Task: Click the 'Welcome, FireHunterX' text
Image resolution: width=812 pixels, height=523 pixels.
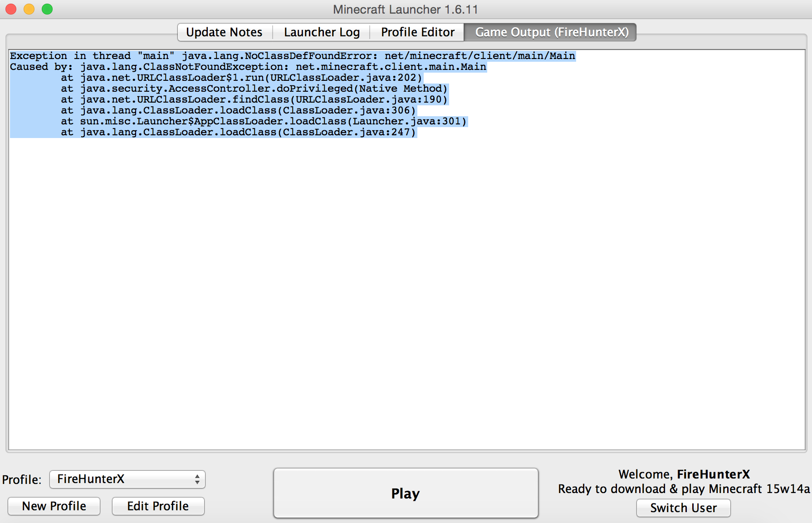Action: 684,474
